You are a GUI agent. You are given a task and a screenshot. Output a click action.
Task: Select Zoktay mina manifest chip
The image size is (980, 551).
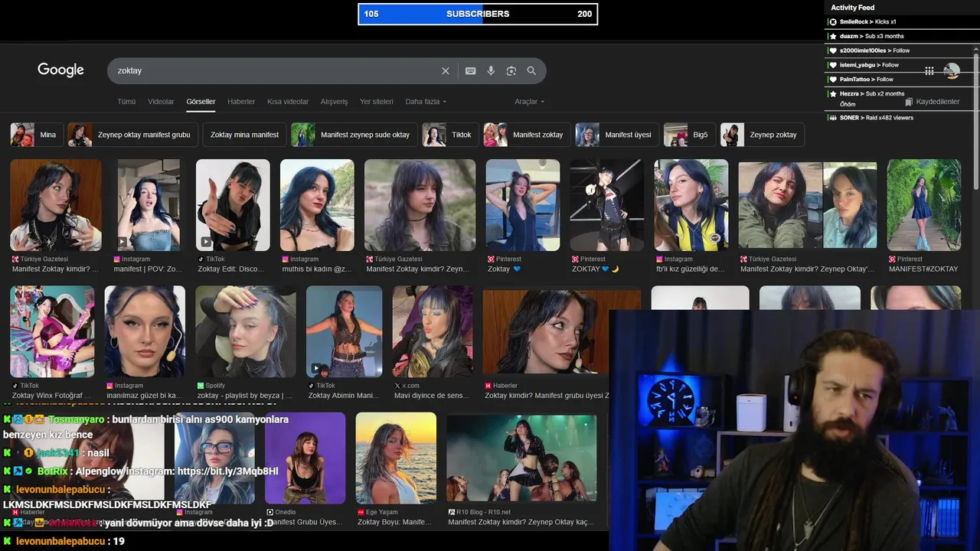click(244, 135)
